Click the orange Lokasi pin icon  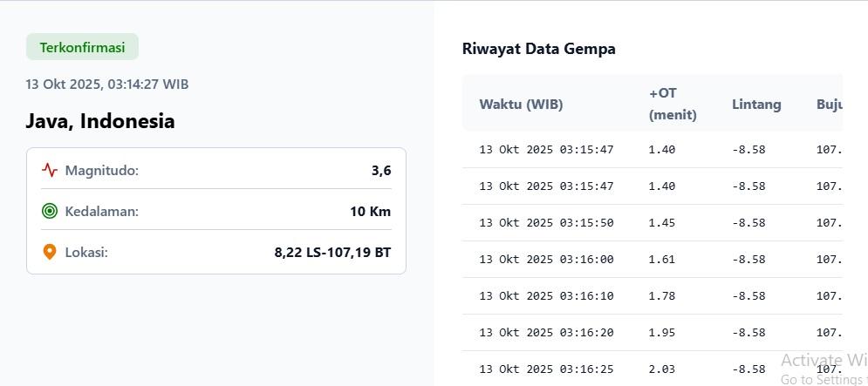[50, 252]
